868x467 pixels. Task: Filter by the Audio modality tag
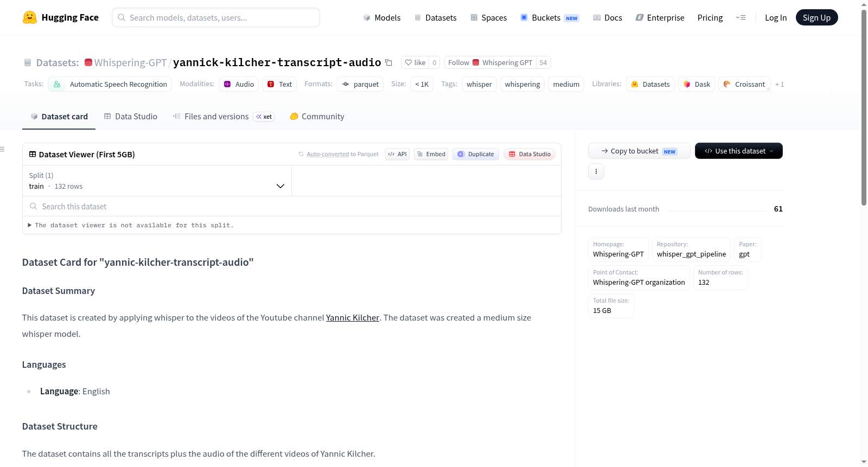[239, 84]
